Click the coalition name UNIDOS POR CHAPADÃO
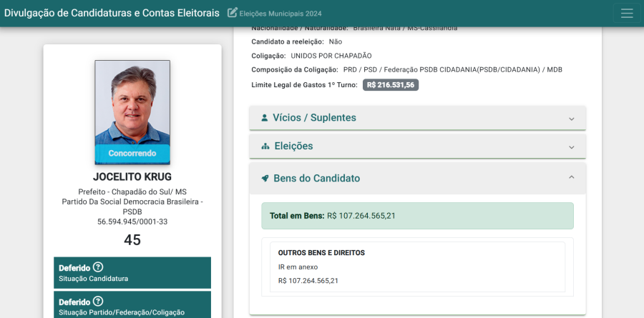This screenshot has width=644, height=318. [331, 56]
